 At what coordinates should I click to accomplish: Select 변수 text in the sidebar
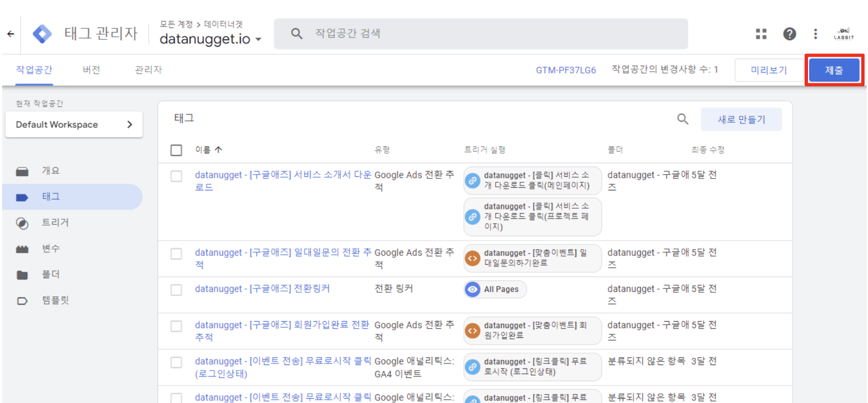pos(51,248)
